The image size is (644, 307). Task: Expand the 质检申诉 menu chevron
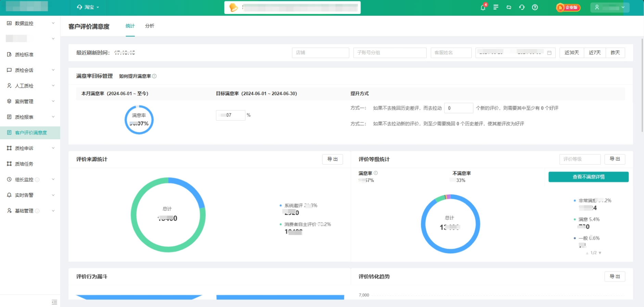53,148
